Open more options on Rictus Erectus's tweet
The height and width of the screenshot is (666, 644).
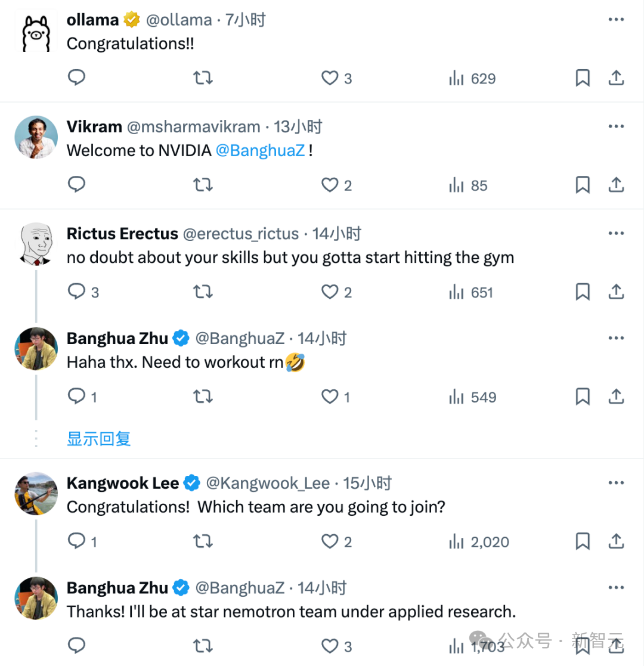tap(615, 233)
